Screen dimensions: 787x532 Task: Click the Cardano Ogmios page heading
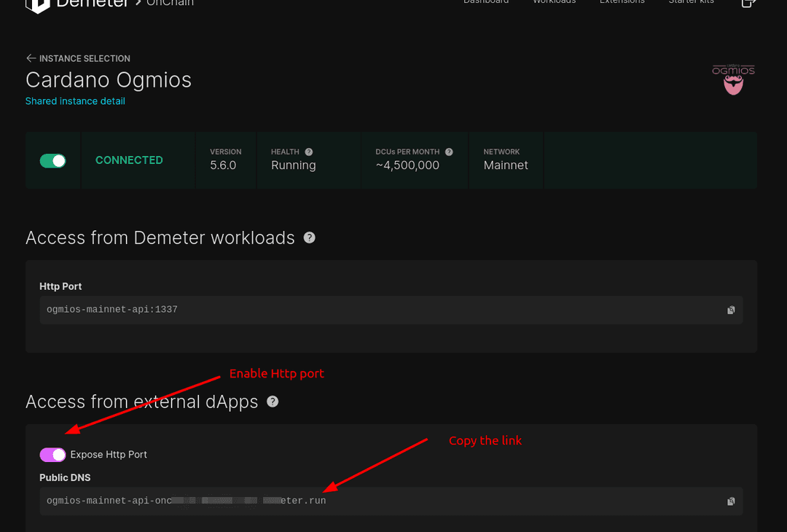(x=109, y=80)
